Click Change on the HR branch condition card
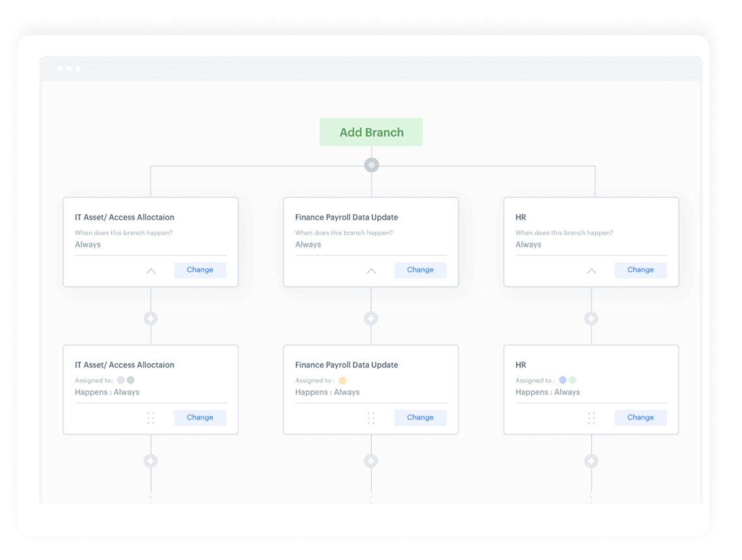Screen dimensions: 742x560 point(640,270)
